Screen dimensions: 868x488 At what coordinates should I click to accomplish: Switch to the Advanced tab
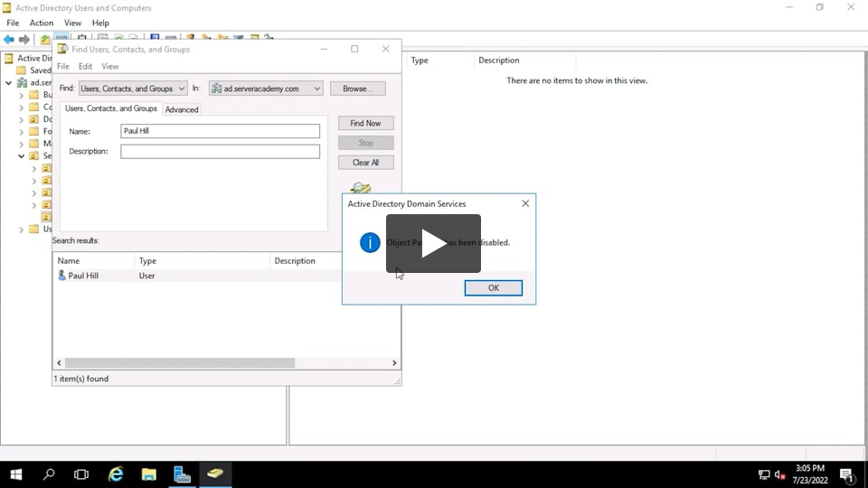pyautogui.click(x=182, y=109)
